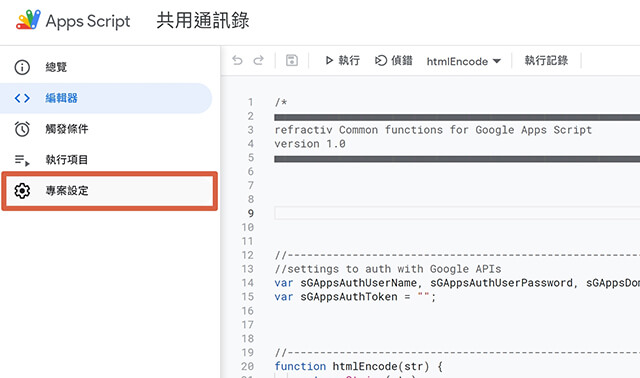Save project with the floppy disk icon
640x378 pixels.
click(x=291, y=60)
